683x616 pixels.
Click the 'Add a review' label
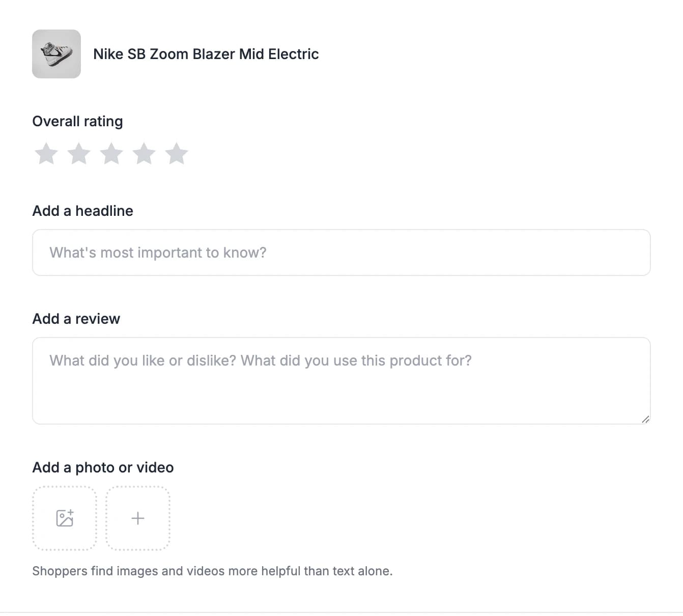[76, 319]
